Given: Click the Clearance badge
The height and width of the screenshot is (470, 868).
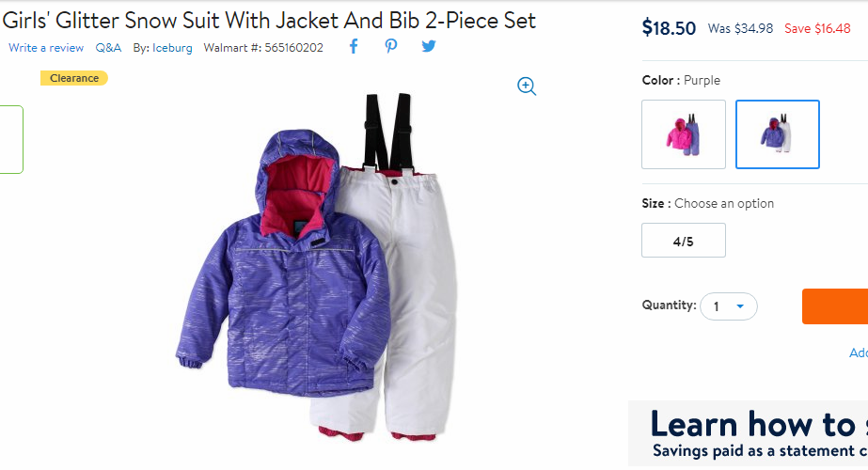Looking at the screenshot, I should (x=74, y=78).
